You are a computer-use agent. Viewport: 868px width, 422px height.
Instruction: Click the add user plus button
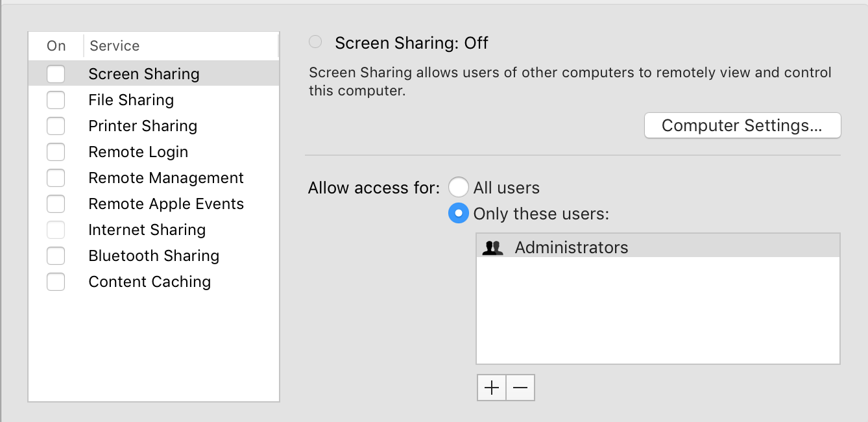[492, 388]
